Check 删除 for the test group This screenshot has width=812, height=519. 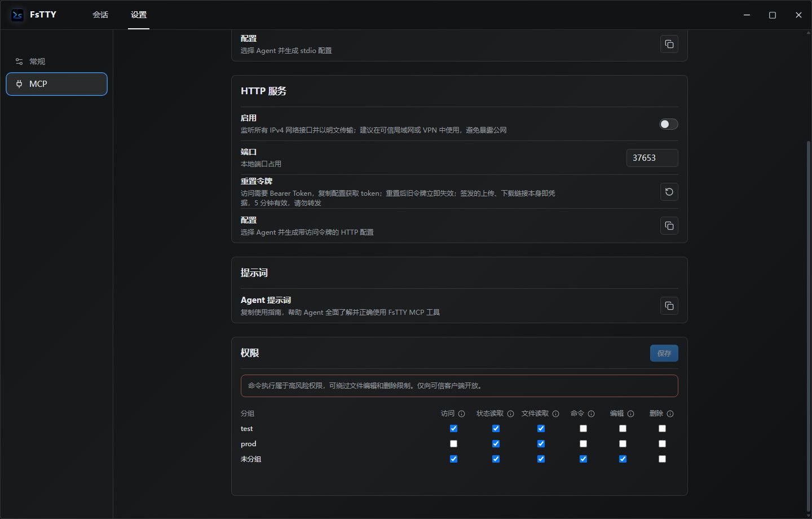pos(663,429)
